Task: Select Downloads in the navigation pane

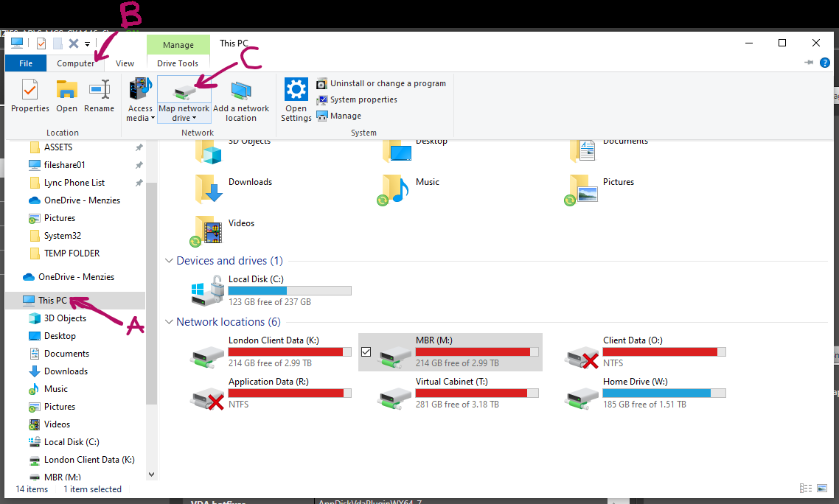Action: pyautogui.click(x=66, y=371)
